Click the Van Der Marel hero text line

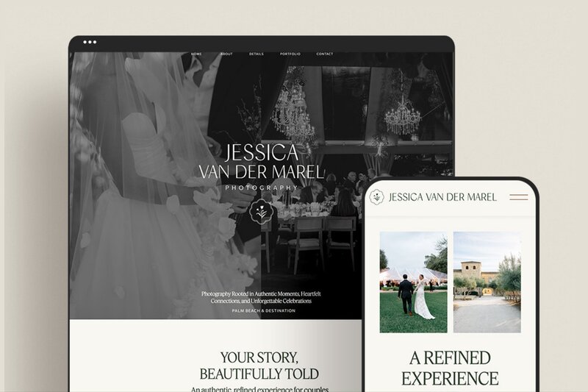pyautogui.click(x=261, y=172)
